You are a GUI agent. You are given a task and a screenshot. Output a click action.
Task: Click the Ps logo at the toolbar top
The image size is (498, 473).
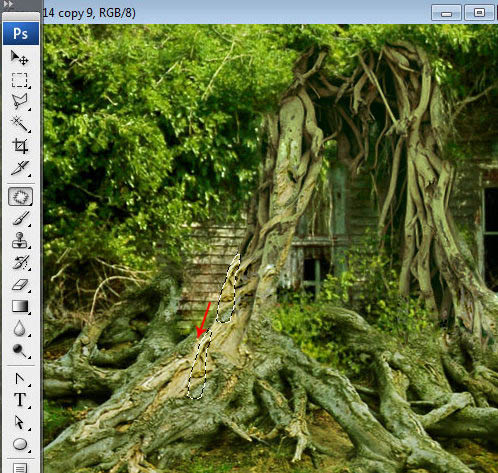point(21,33)
